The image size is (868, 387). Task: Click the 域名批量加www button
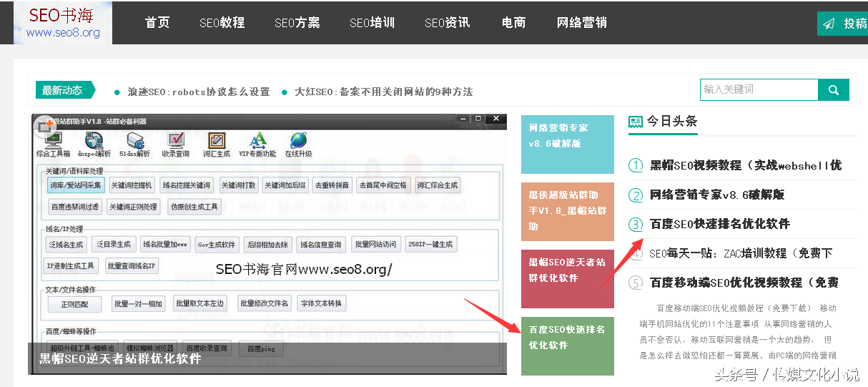click(x=166, y=244)
